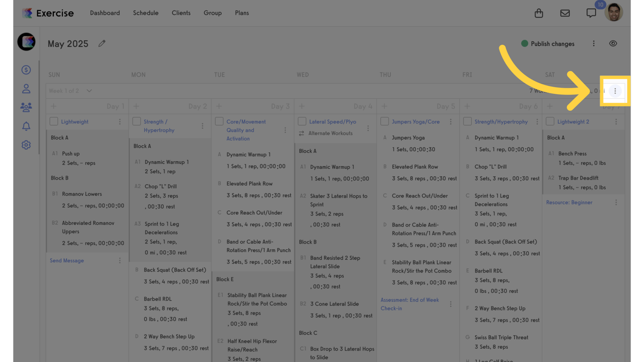
Task: Click the preview eye icon near Publish changes
Action: click(x=613, y=43)
